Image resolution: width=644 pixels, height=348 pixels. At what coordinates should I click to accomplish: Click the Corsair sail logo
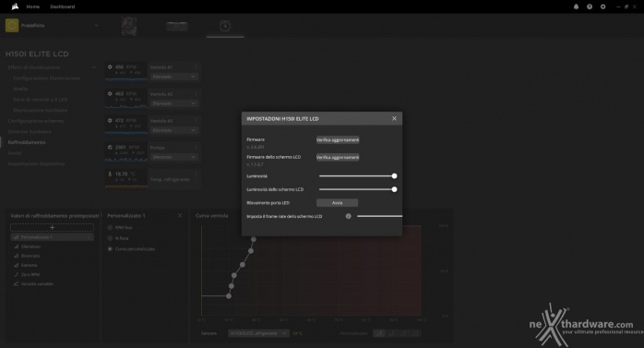coord(15,6)
